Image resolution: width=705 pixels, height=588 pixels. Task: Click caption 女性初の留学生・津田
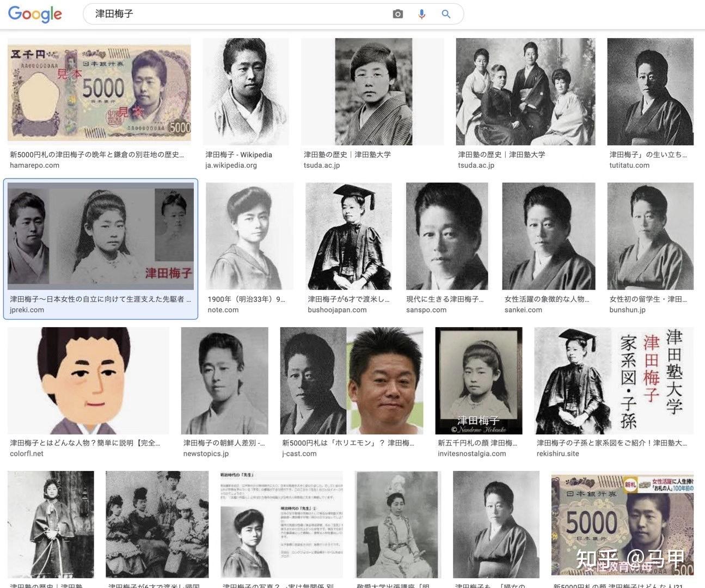648,299
